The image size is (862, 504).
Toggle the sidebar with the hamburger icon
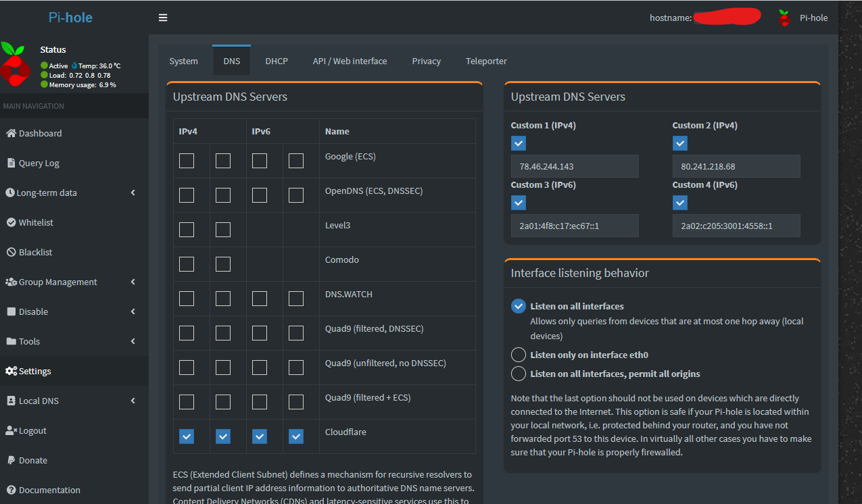click(x=163, y=18)
